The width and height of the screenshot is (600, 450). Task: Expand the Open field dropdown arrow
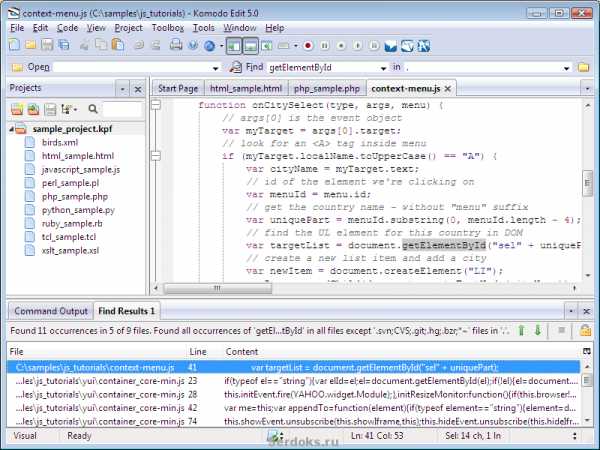[x=216, y=68]
